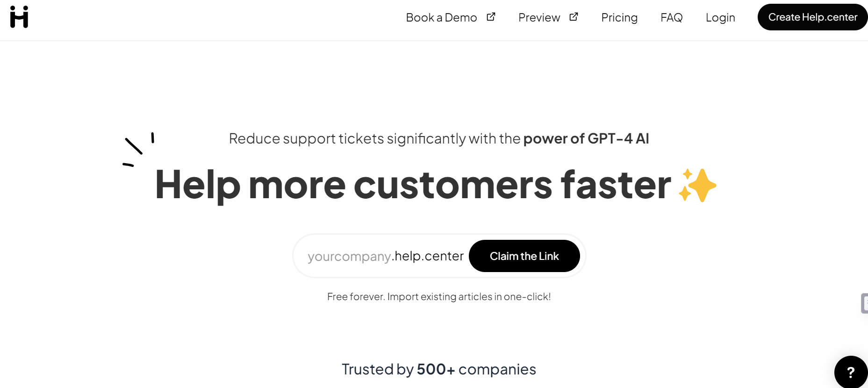Select Pricing in the navigation bar
This screenshot has height=388, width=868.
(x=619, y=17)
